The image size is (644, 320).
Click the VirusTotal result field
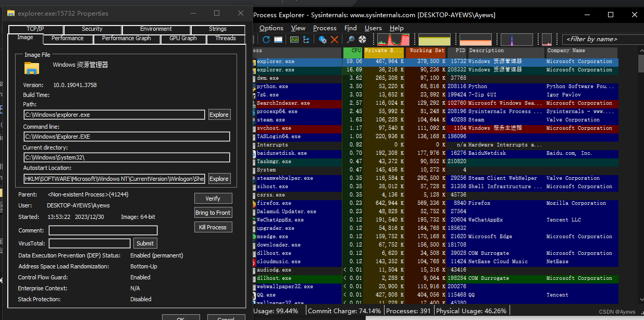89,243
